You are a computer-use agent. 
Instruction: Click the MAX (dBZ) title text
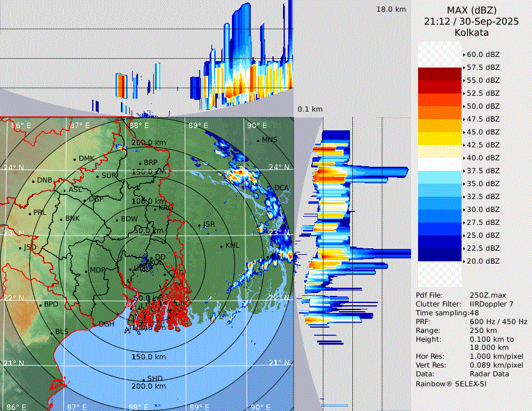[472, 10]
